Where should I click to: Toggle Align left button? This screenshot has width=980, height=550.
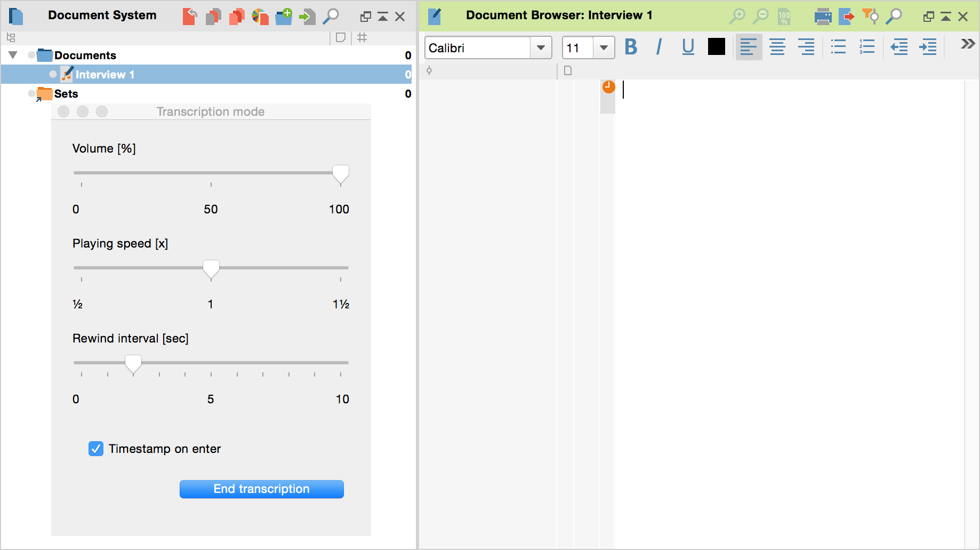tap(749, 47)
